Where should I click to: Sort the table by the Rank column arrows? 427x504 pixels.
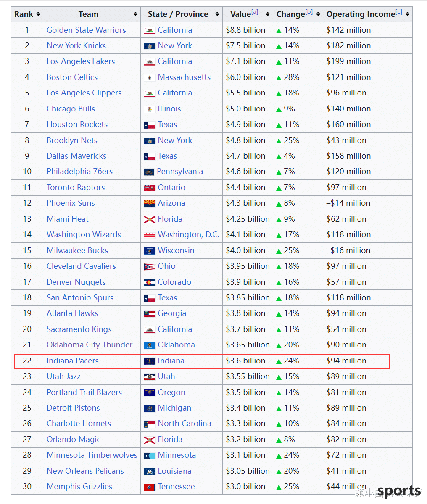(38, 14)
